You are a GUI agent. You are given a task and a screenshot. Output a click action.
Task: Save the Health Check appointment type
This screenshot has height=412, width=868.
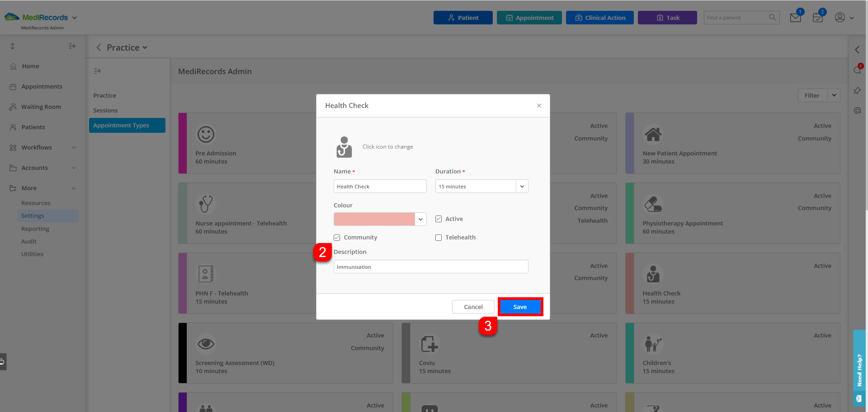tap(520, 307)
